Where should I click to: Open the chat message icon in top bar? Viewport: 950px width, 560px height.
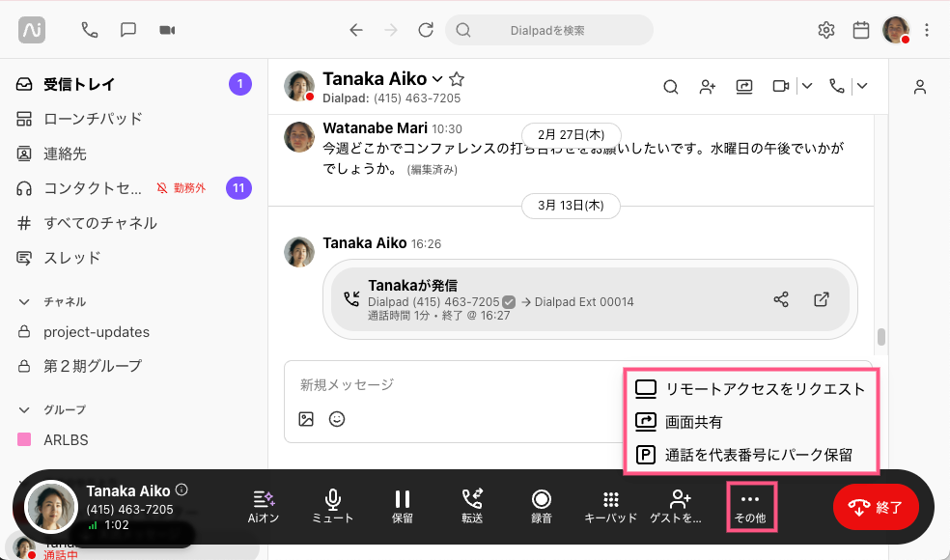point(127,30)
